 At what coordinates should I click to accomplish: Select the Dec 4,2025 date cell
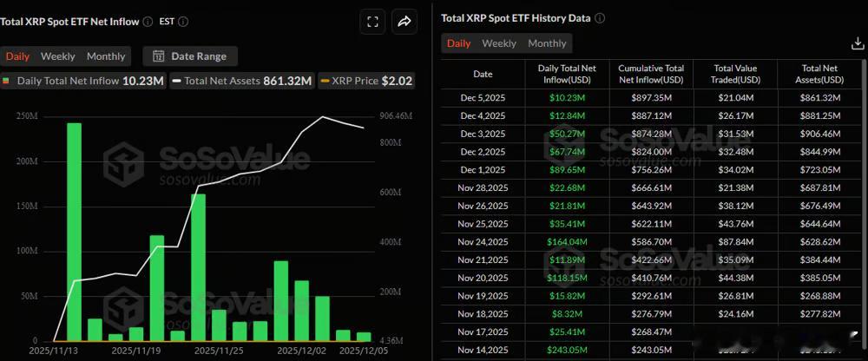click(x=483, y=115)
